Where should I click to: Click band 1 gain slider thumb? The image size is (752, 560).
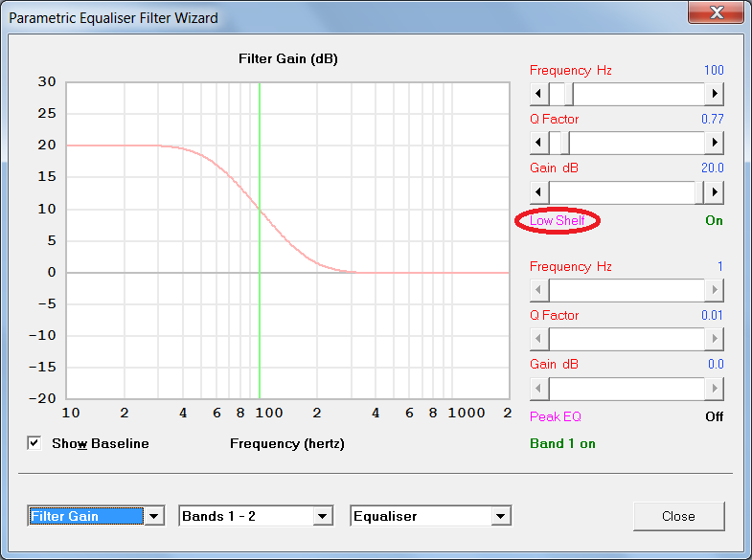(699, 192)
